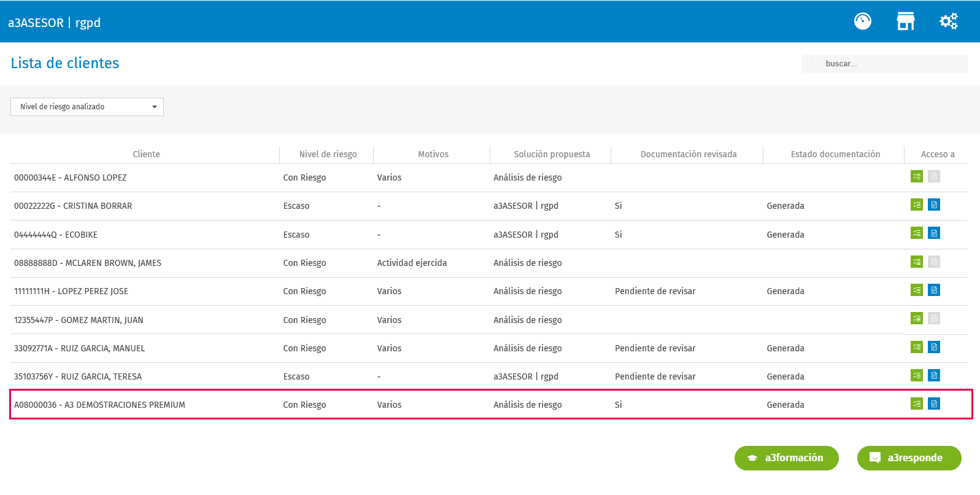Open green checklist icon for MCLAREN BROWN, JAMES
Screen dimensions: 980x495
tap(917, 262)
